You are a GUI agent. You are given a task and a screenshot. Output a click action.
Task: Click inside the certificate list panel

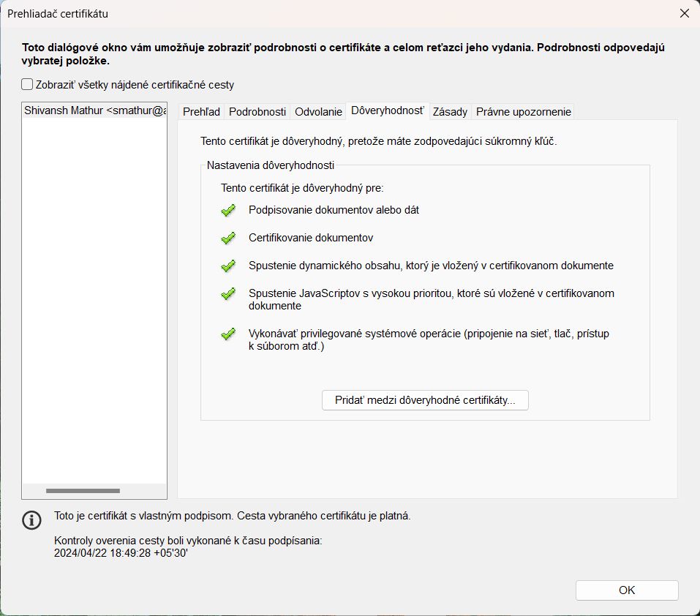click(x=93, y=293)
